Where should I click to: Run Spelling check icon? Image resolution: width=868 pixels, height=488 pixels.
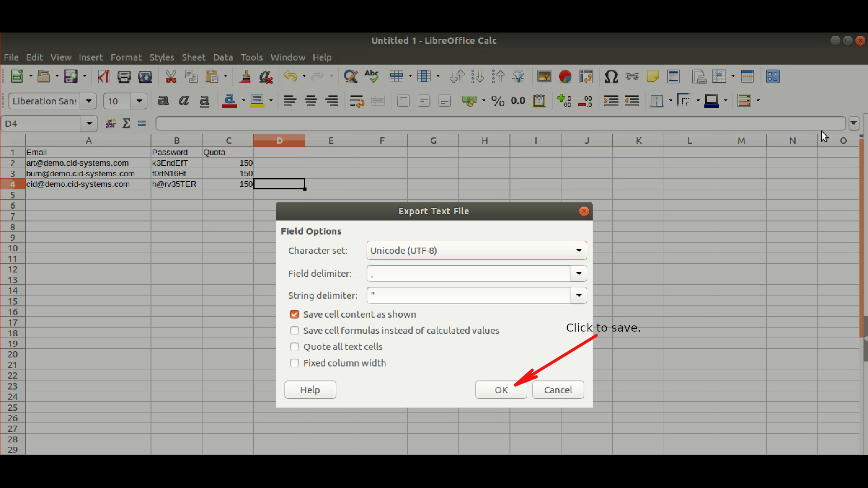pyautogui.click(x=372, y=76)
